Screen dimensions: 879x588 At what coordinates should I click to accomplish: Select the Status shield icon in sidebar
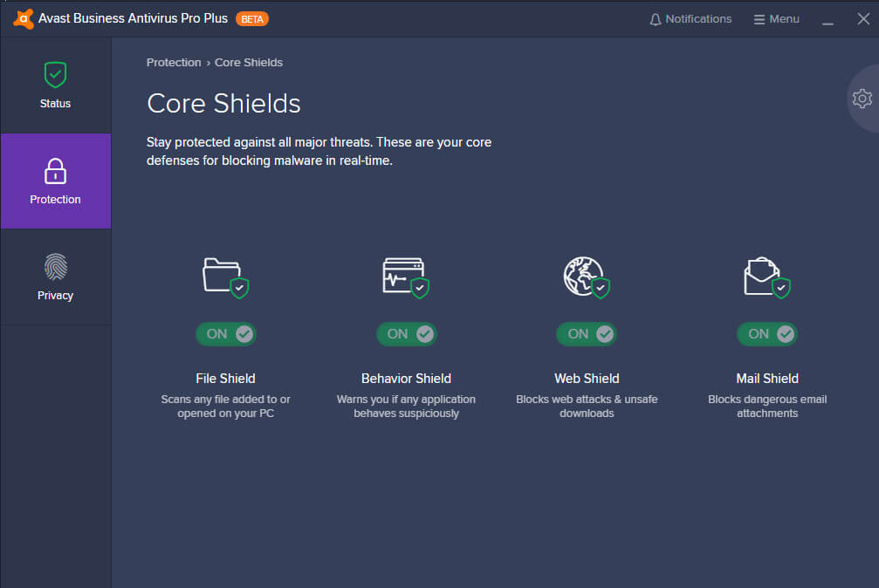point(55,75)
